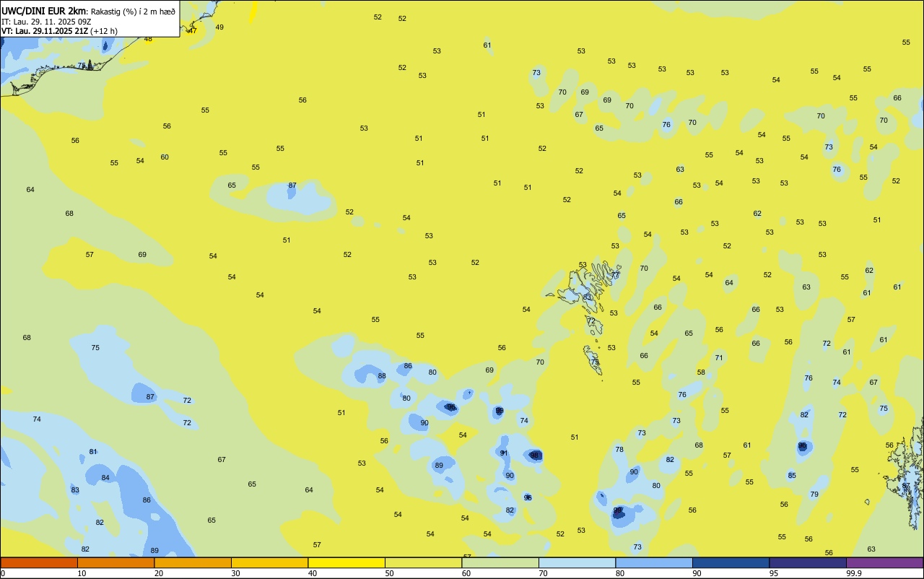Click the valid time line 'VT: Lau. 29.11.2025 21Z'
Image resolution: width=924 pixels, height=579 pixels.
(45, 31)
